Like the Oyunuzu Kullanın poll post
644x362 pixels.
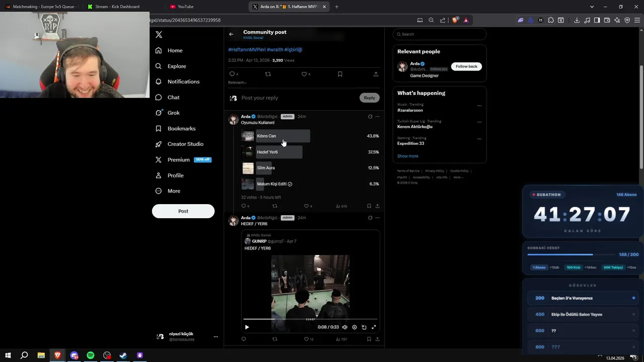click(306, 206)
